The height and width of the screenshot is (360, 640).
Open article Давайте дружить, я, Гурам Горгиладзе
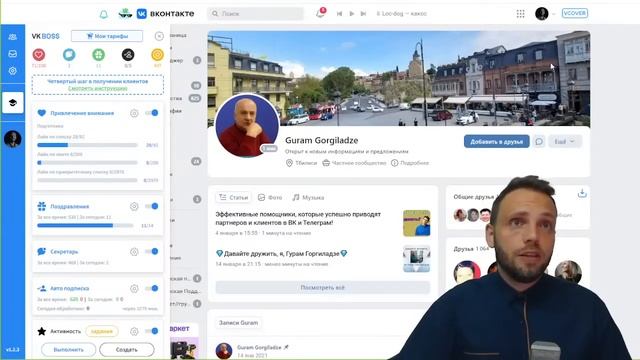click(282, 253)
